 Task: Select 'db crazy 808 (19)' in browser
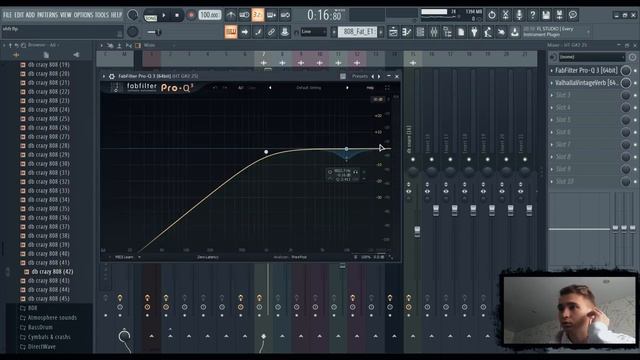(x=49, y=64)
